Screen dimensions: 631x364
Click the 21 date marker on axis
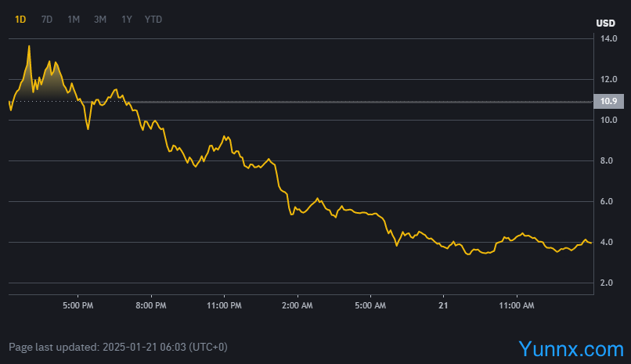point(443,305)
